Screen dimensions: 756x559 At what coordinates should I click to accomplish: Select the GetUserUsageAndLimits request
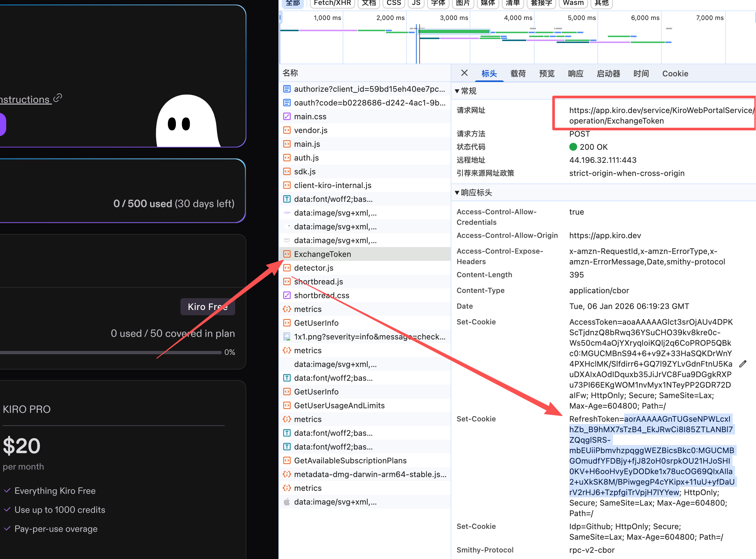(x=339, y=405)
